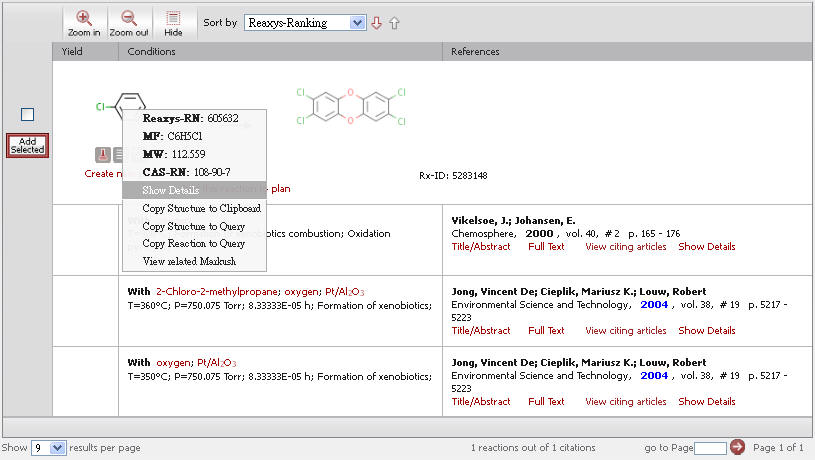This screenshot has width=815, height=460.
Task: Open Title/Abstract for the T=360°C reference
Action: [481, 331]
